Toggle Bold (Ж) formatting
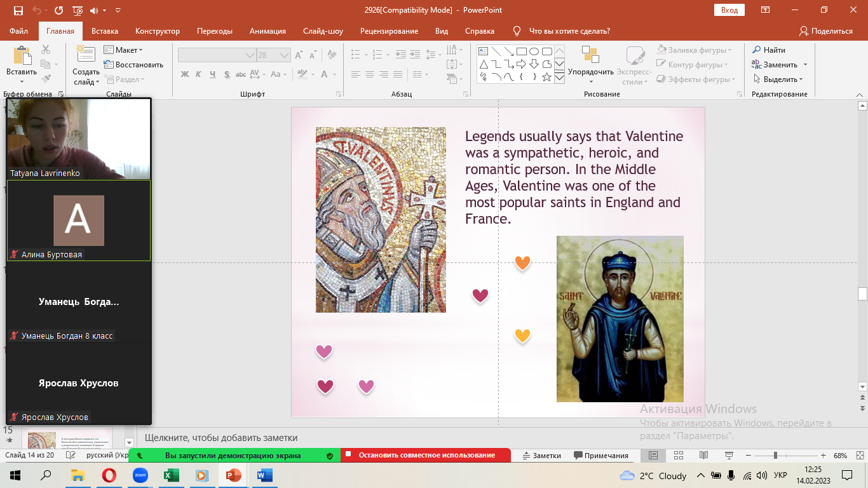Viewport: 868px width, 488px height. (x=185, y=74)
